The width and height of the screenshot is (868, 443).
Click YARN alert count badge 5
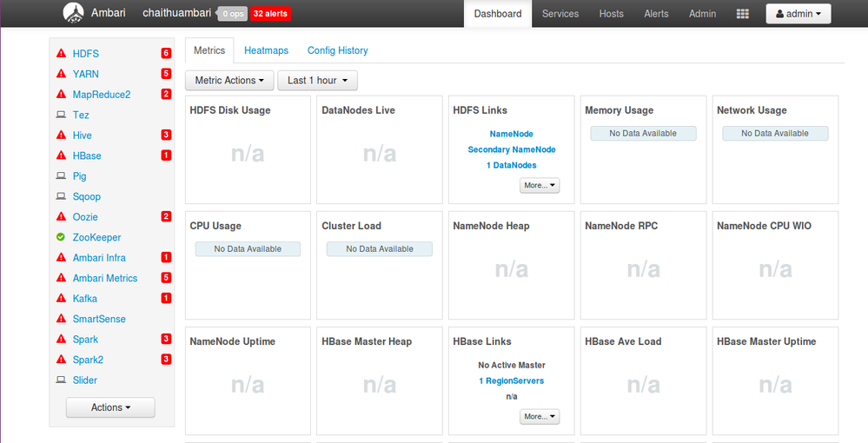(x=166, y=74)
